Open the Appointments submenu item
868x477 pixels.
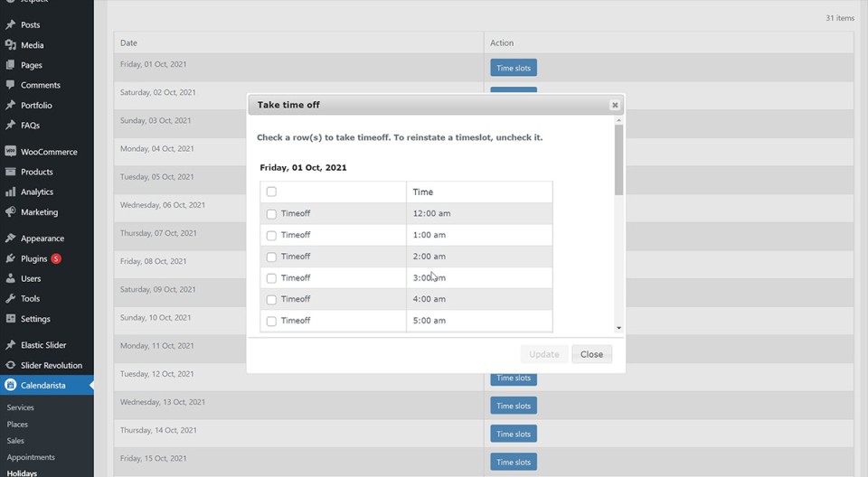pyautogui.click(x=31, y=457)
